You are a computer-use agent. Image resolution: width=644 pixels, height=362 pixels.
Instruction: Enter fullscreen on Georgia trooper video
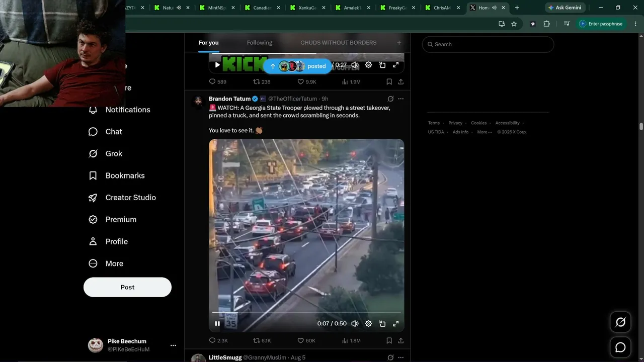point(396,324)
